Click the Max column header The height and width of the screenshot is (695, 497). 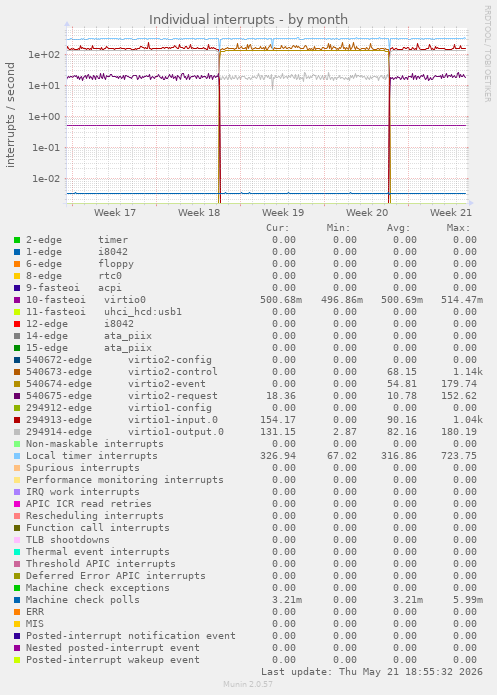[458, 228]
